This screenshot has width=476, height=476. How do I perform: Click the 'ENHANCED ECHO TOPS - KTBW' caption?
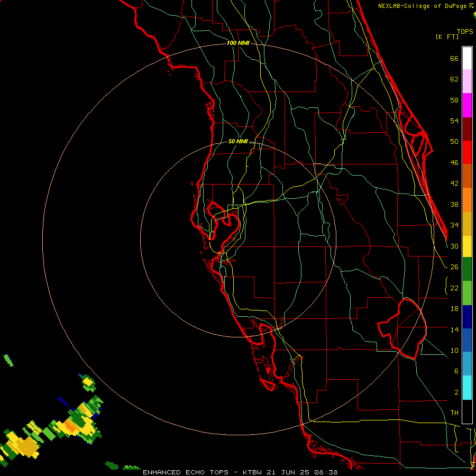coord(203,472)
